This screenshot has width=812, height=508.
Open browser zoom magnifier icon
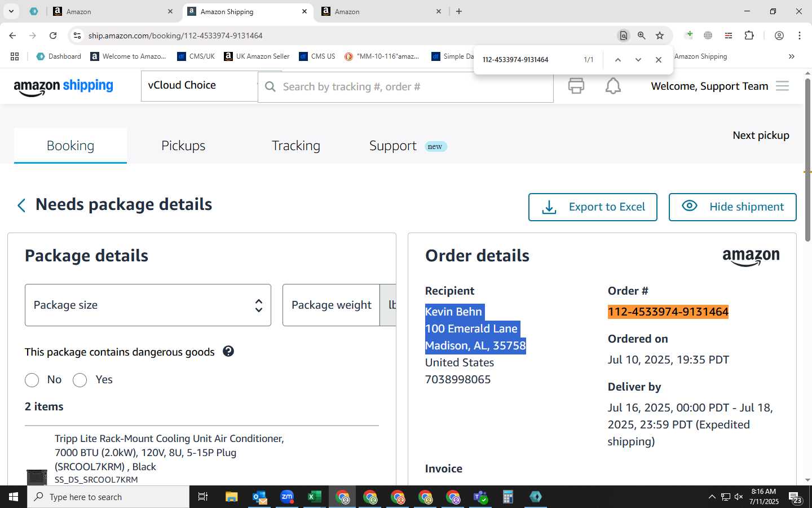642,36
